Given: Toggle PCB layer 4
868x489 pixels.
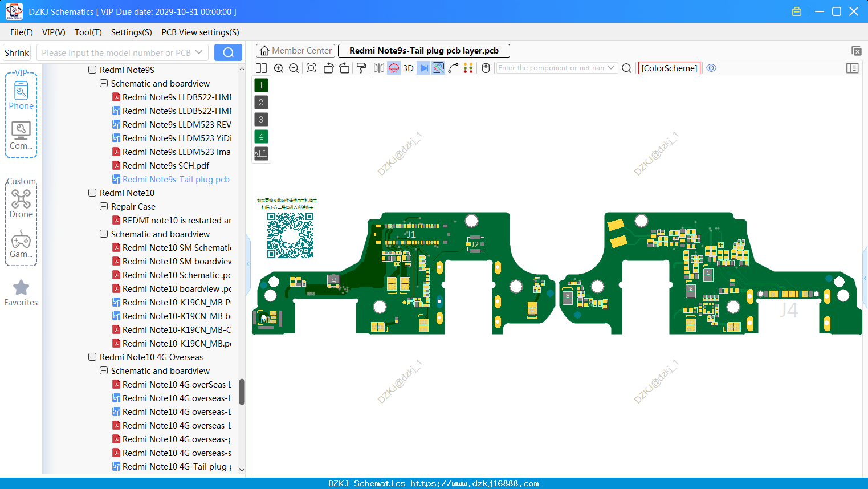Looking at the screenshot, I should (x=261, y=137).
